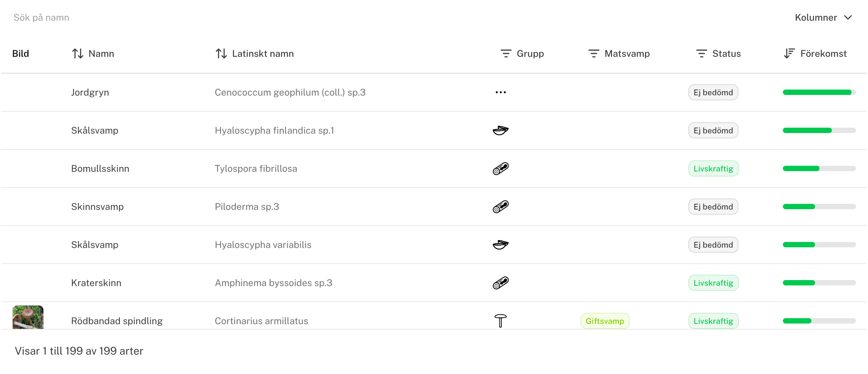Click the Ej bedömd badge for Jordgryn
The height and width of the screenshot is (374, 868).
[713, 92]
